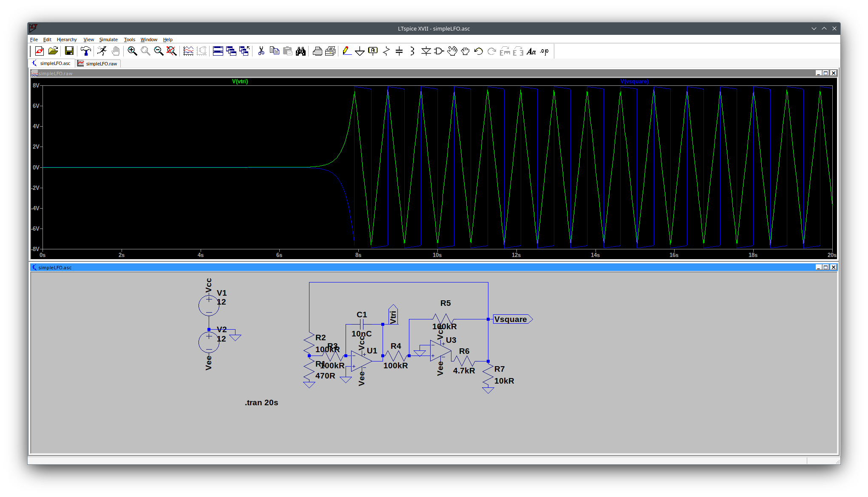Screen dimensions: 868x497
Task: Select the capacitor placement tool
Action: click(399, 51)
